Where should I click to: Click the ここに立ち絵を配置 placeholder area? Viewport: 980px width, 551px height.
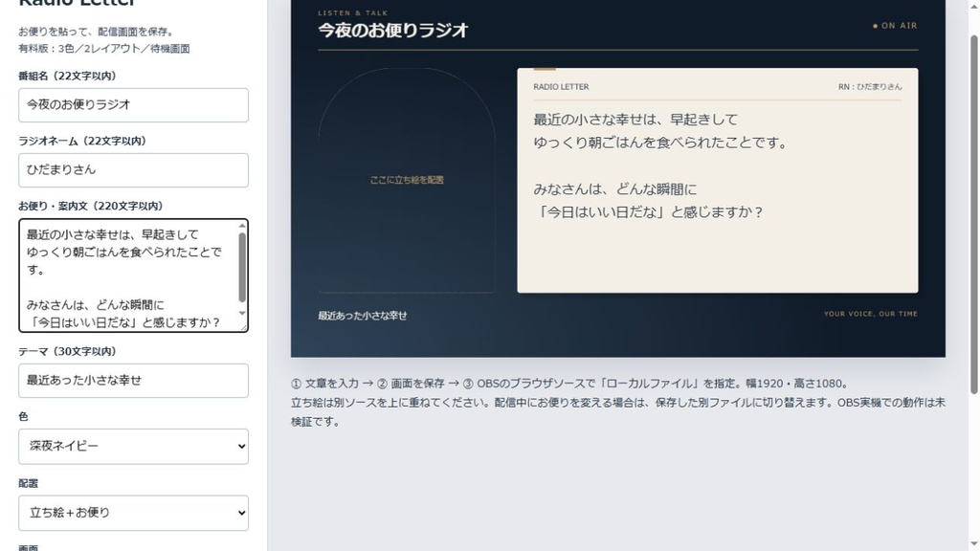click(407, 180)
